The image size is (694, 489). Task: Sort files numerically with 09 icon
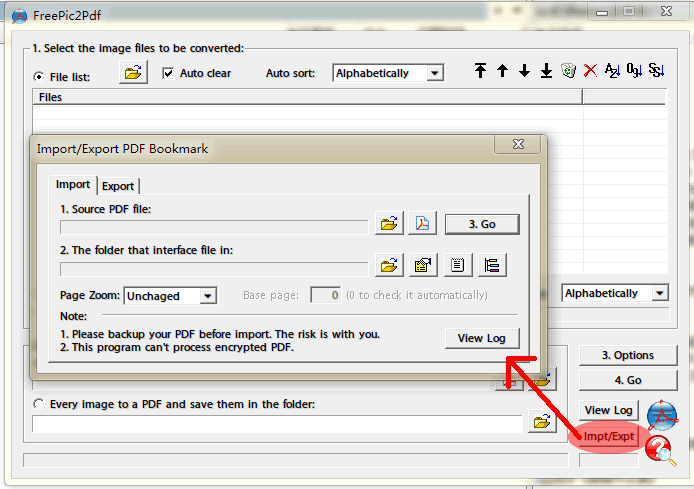coord(634,70)
